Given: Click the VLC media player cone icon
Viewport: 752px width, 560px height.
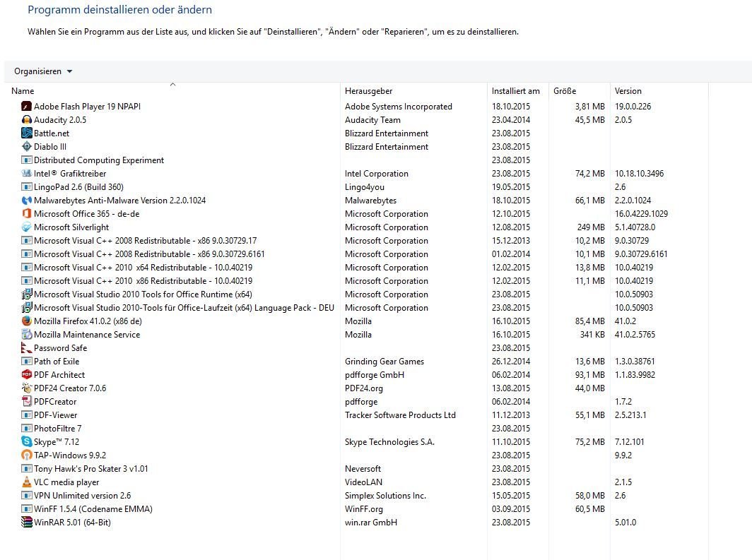Looking at the screenshot, I should click(x=27, y=482).
